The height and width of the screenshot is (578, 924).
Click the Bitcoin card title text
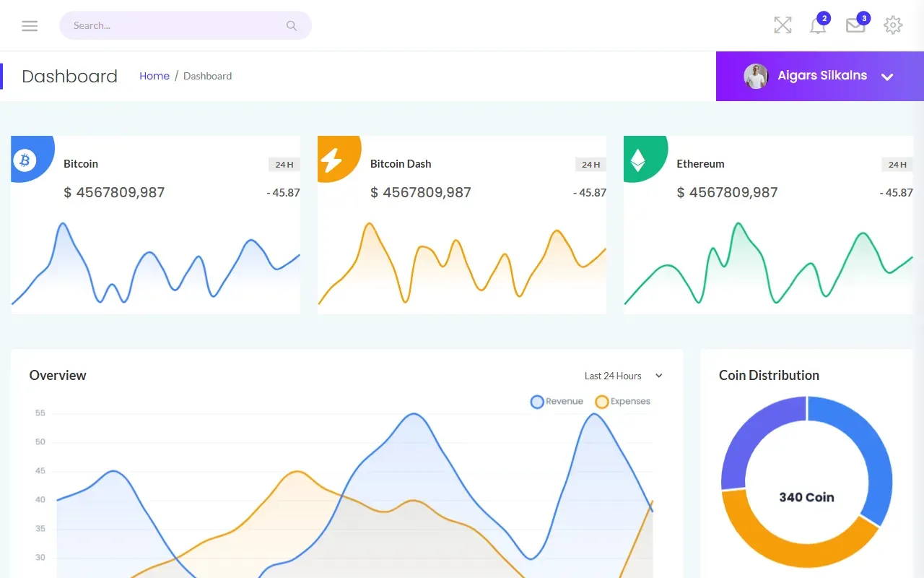coord(81,164)
